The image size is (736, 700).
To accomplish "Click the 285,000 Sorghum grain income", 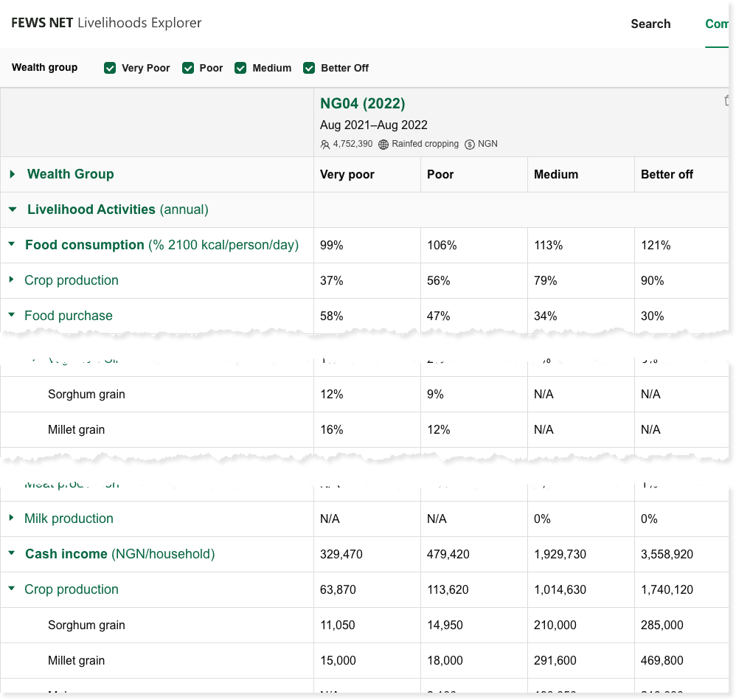I will coord(662,625).
